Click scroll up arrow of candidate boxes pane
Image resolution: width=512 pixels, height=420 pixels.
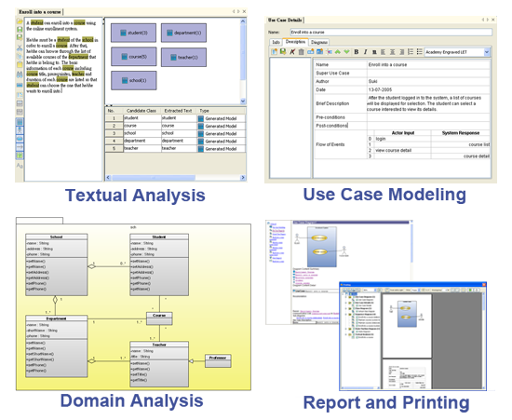click(243, 21)
